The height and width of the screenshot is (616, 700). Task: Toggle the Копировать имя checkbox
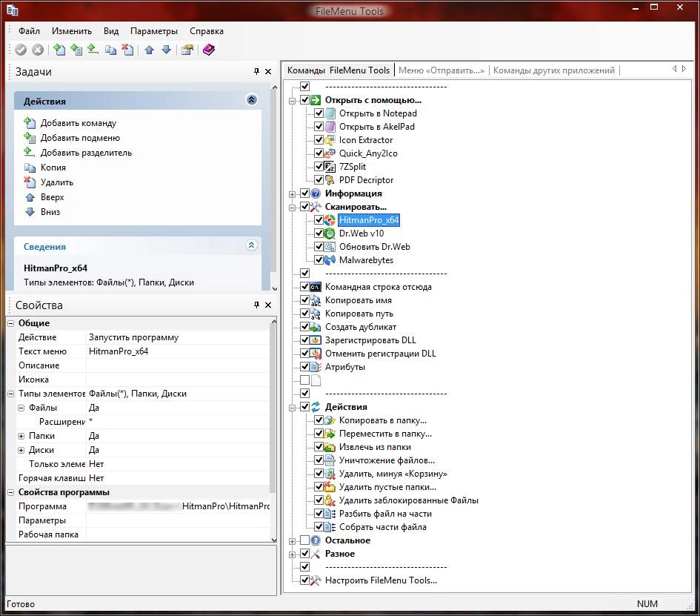[304, 300]
